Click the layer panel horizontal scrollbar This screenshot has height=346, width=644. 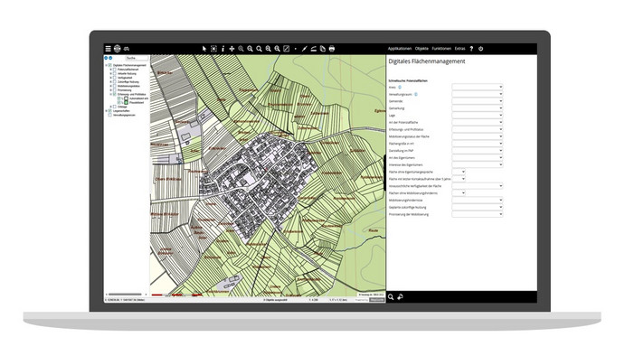coord(125,295)
